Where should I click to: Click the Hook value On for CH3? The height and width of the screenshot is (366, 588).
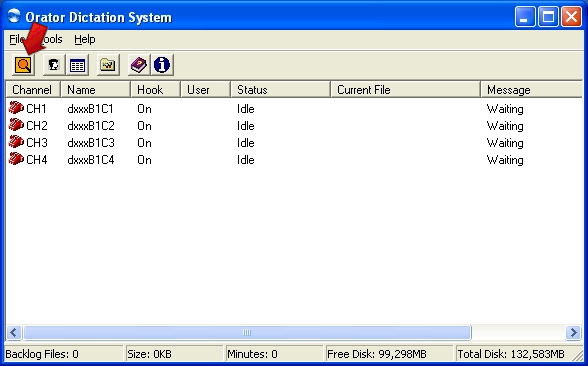[144, 143]
